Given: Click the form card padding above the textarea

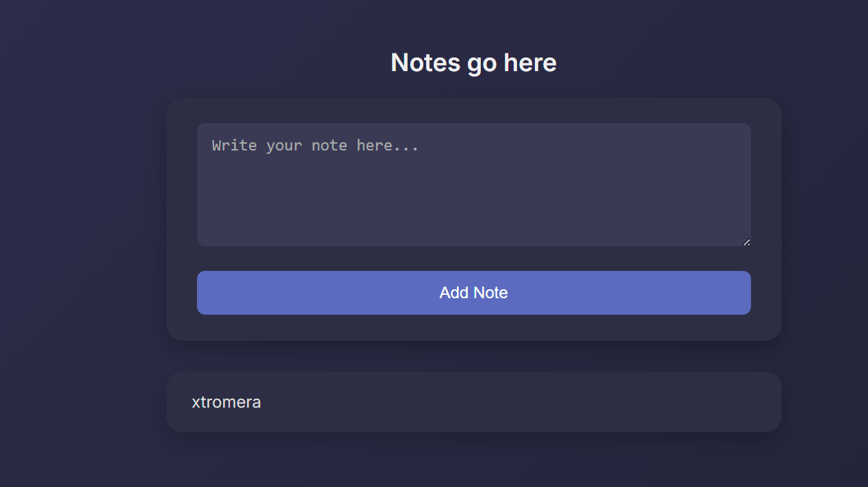Looking at the screenshot, I should 473,111.
